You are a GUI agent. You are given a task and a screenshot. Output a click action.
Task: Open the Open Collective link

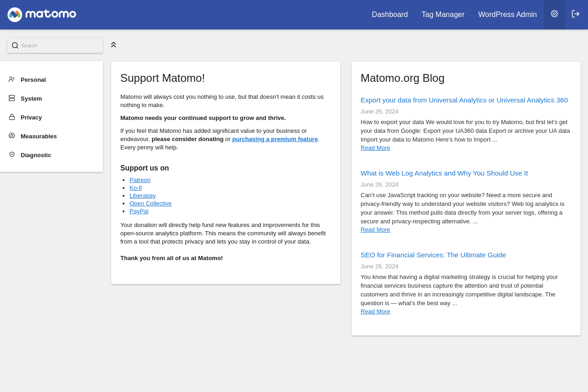pos(150,204)
